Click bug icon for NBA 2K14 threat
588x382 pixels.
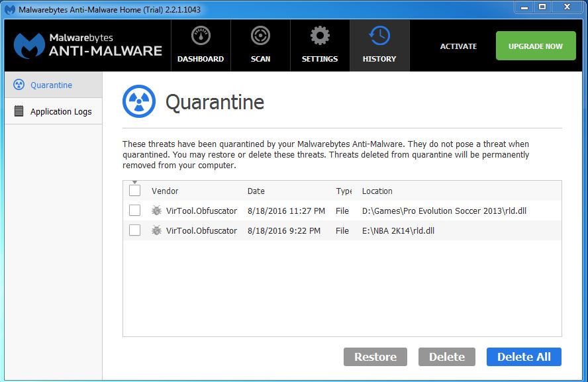(156, 230)
